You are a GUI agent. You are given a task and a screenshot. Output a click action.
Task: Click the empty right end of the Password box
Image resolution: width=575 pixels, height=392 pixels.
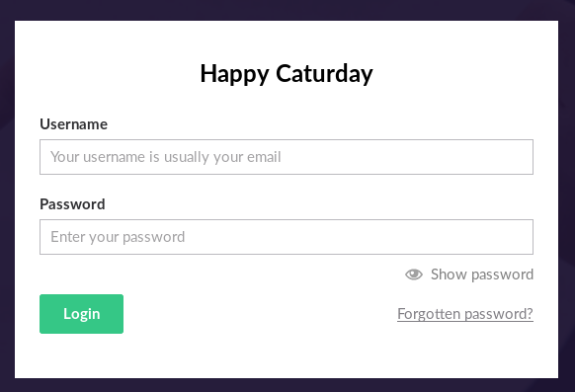(477, 237)
